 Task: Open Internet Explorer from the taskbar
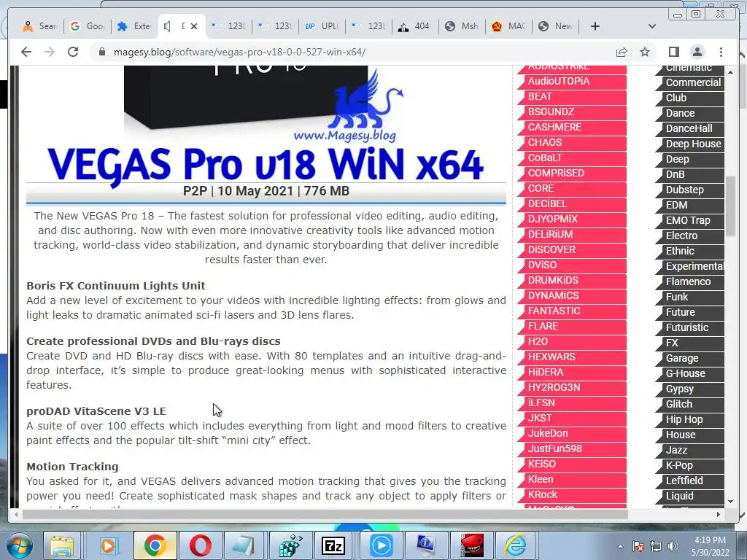click(516, 545)
